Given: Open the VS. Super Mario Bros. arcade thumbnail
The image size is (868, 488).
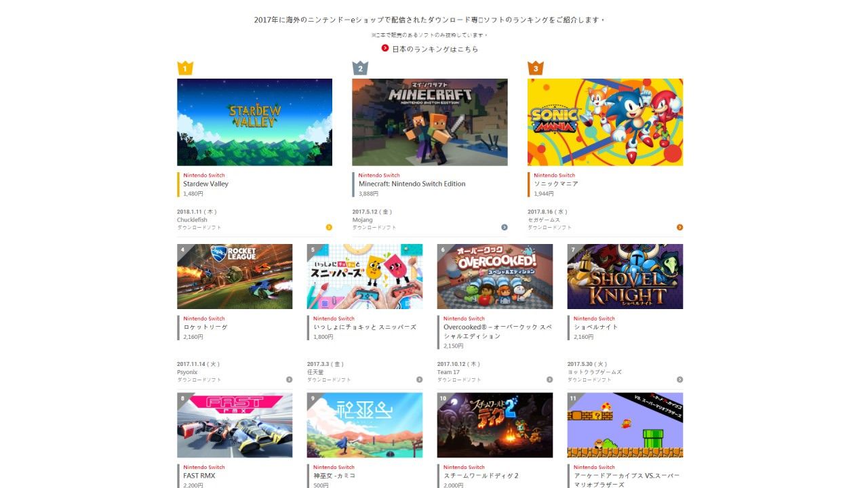Looking at the screenshot, I should (x=625, y=425).
